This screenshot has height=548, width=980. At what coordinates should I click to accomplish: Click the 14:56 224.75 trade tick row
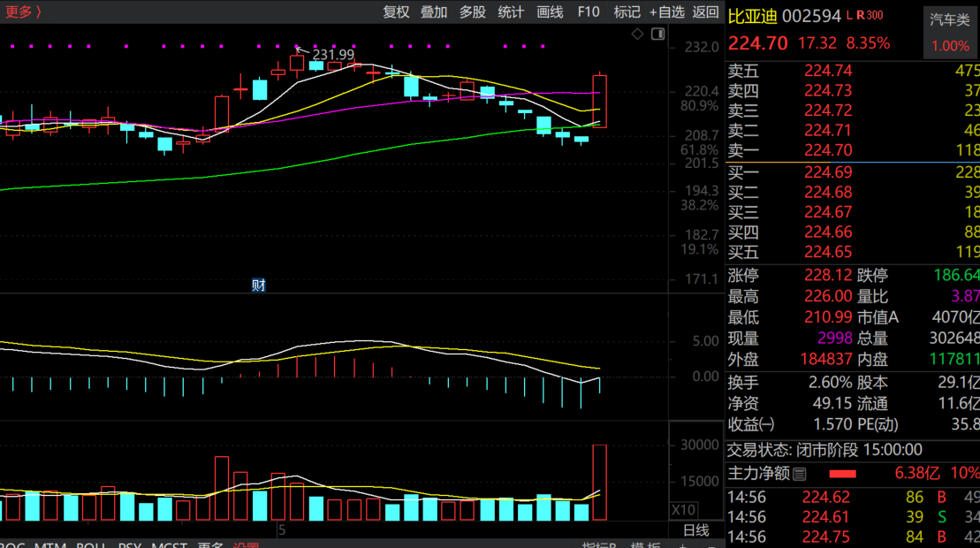[x=853, y=537]
